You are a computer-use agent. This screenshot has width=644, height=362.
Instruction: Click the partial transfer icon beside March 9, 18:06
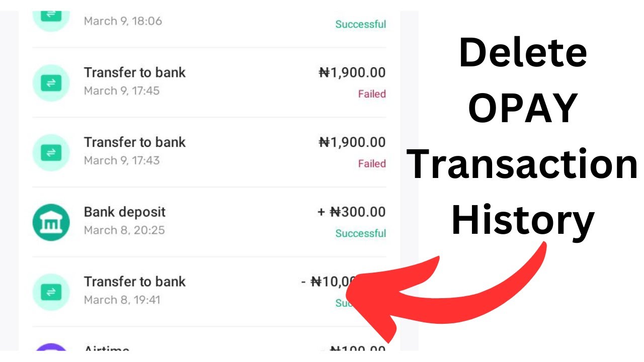(x=51, y=17)
